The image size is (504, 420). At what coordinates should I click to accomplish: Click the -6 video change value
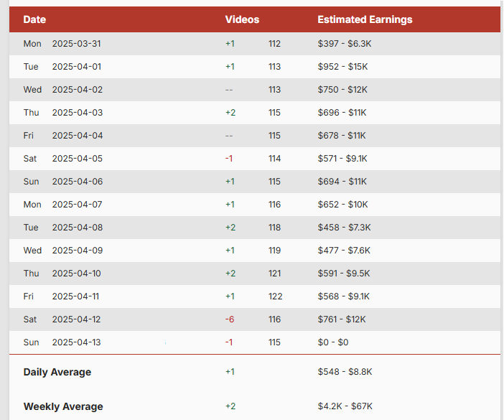(x=229, y=319)
